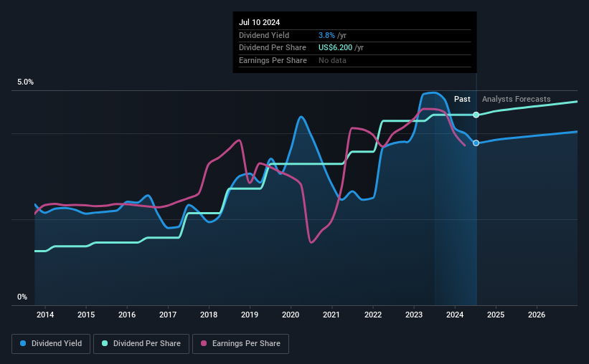Click the 2017 x-axis label
This screenshot has width=589, height=364.
[x=168, y=315]
